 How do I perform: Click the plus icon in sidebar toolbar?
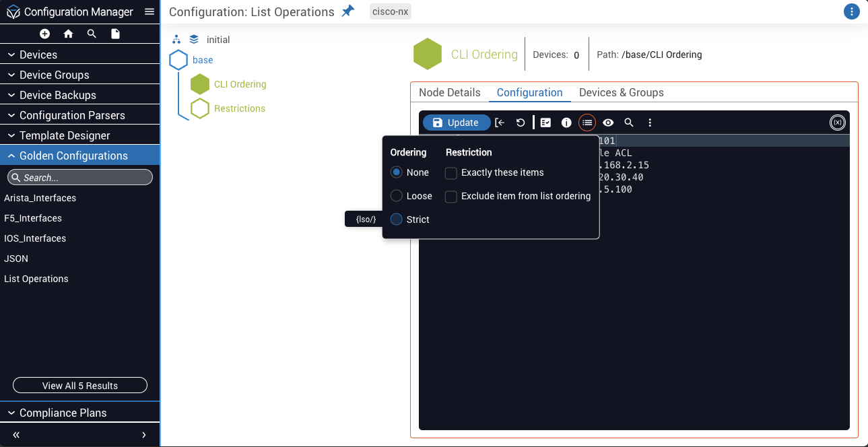click(x=44, y=34)
